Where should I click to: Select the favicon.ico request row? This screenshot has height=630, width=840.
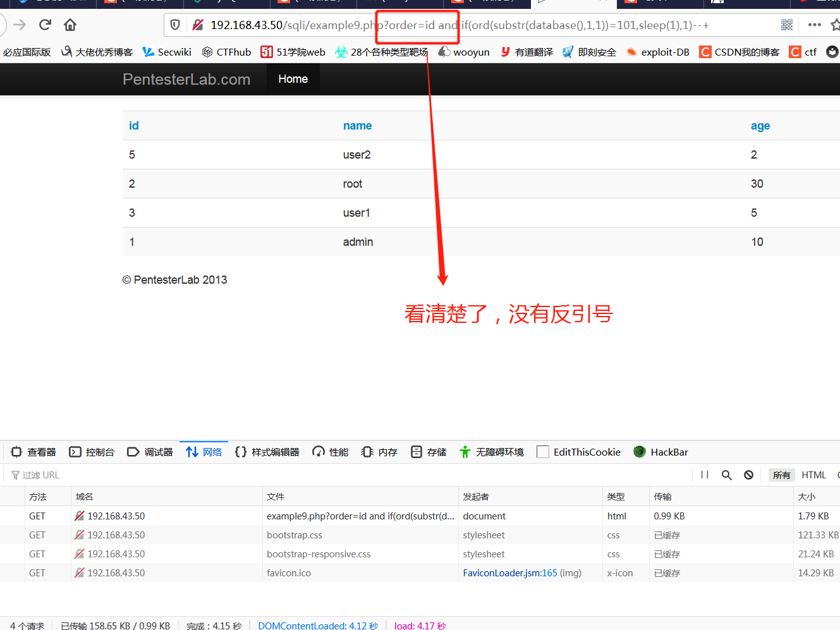(420, 572)
